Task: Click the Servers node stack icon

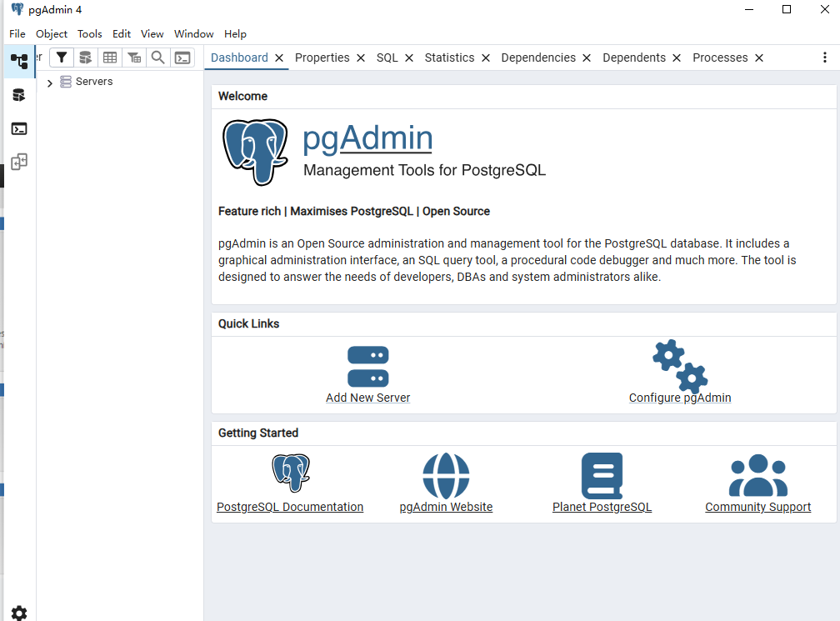Action: [65, 82]
